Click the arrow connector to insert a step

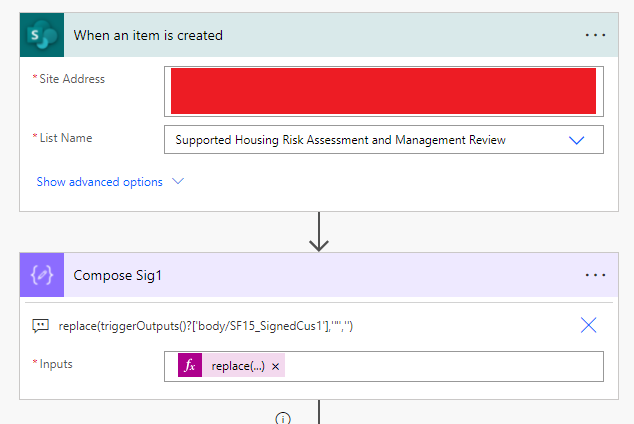point(319,232)
